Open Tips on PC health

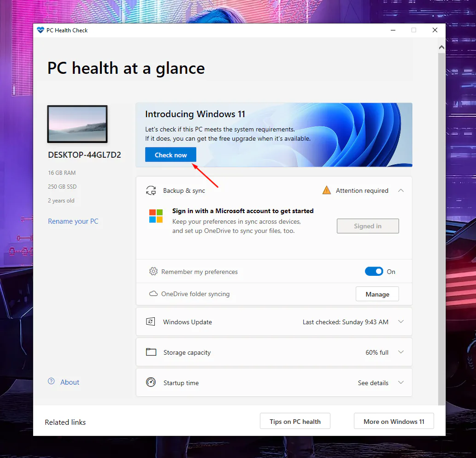coord(295,421)
